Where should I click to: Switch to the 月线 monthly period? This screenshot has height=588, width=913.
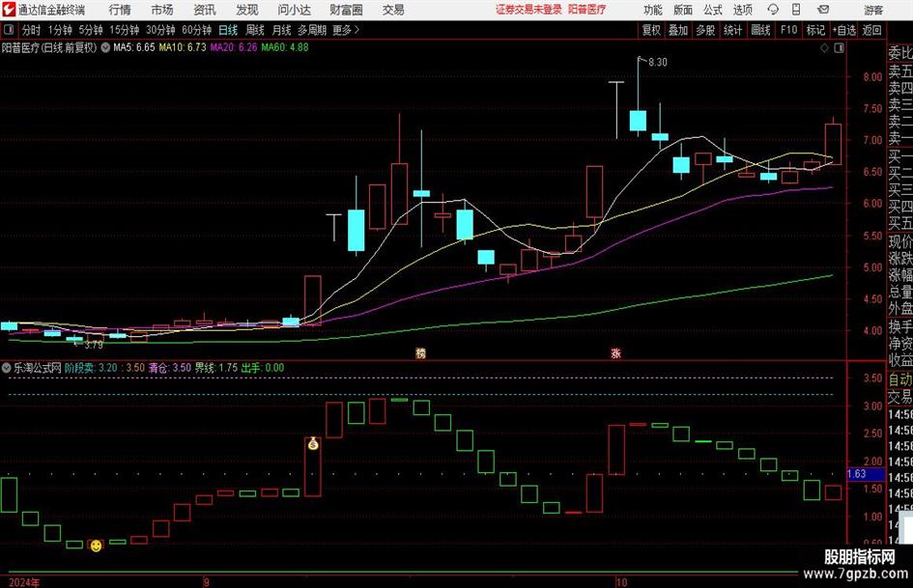(x=281, y=30)
